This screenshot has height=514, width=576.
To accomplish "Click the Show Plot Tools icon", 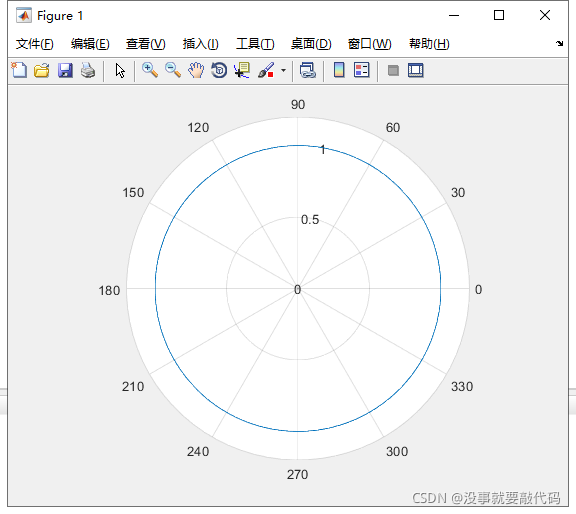I will pyautogui.click(x=415, y=70).
